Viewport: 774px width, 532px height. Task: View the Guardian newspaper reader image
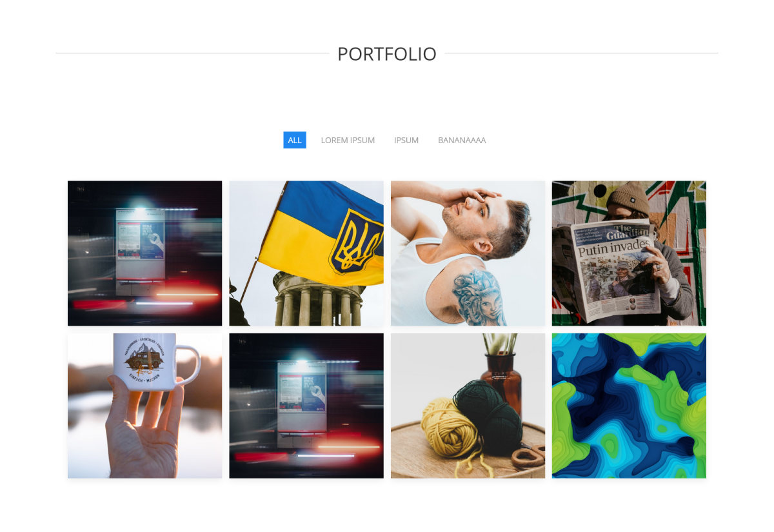point(629,253)
